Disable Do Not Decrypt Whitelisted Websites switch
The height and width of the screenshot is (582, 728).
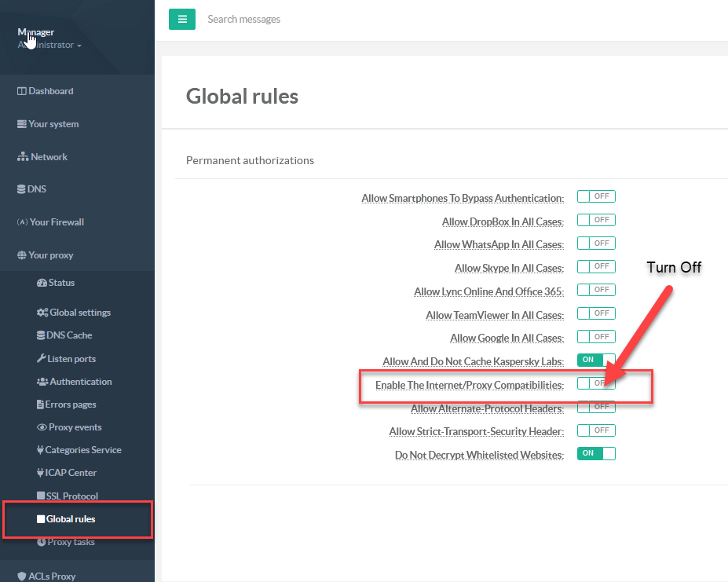point(596,454)
